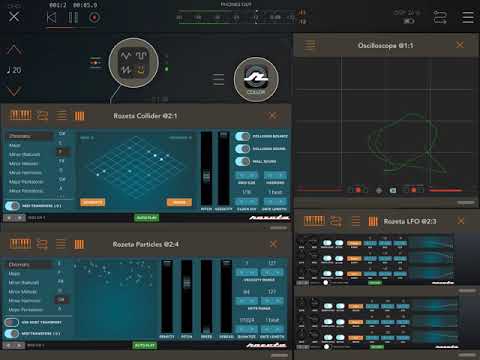Select Minor Melodic scale in Rozeta Particles
The height and width of the screenshot is (360, 480).
pos(30,292)
